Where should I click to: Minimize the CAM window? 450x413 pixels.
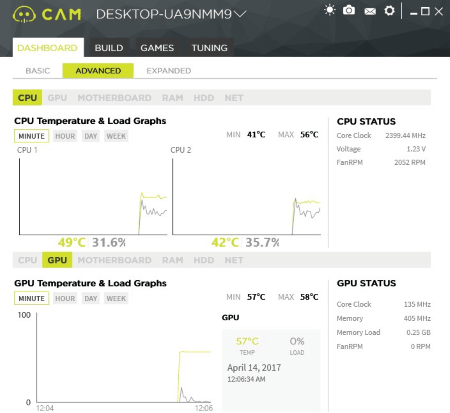pos(414,13)
